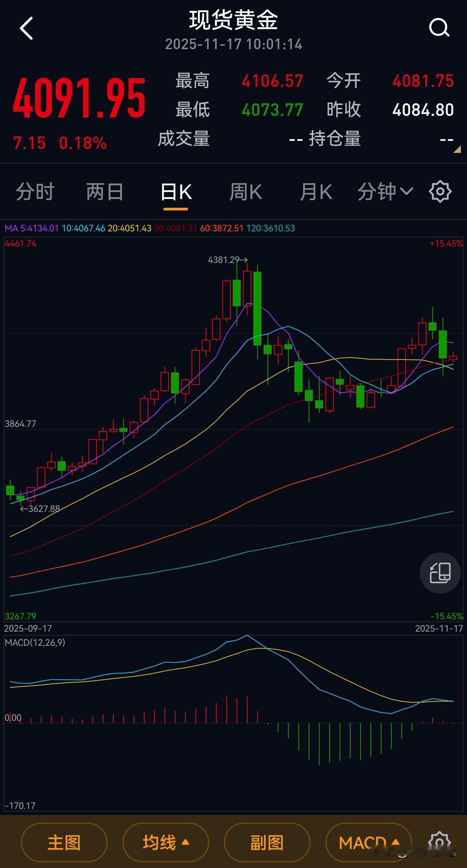Image resolution: width=467 pixels, height=868 pixels.
Task: Tap the 持仓量 label
Action: pyautogui.click(x=335, y=138)
